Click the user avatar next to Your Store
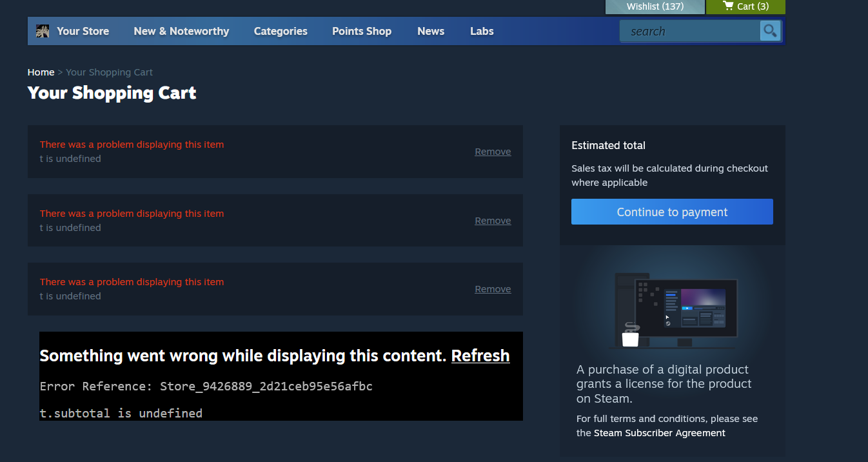Image resolution: width=868 pixels, height=462 pixels. [43, 31]
